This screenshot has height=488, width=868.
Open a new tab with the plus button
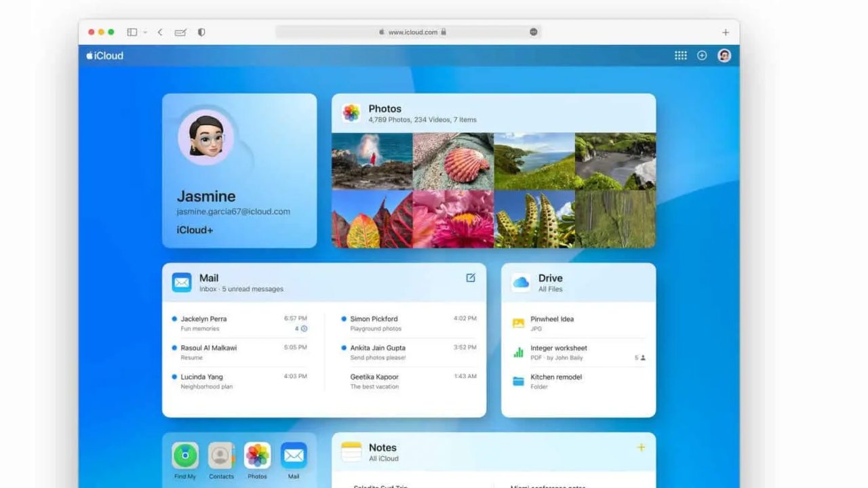726,32
